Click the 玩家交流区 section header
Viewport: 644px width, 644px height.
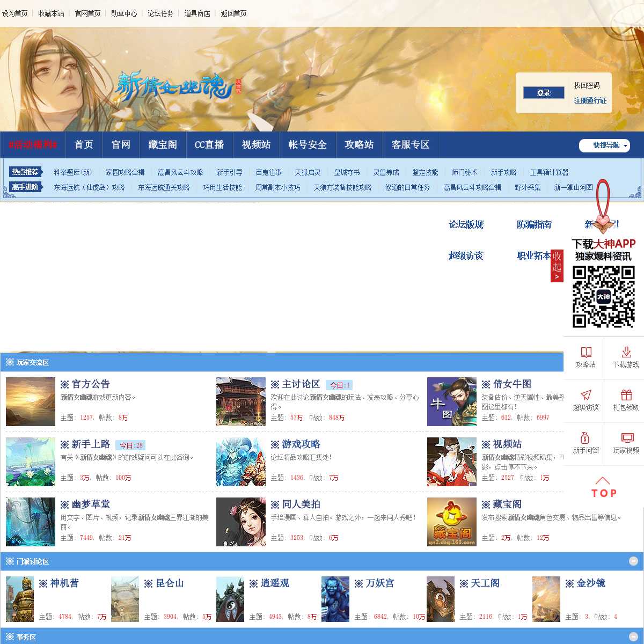point(33,362)
